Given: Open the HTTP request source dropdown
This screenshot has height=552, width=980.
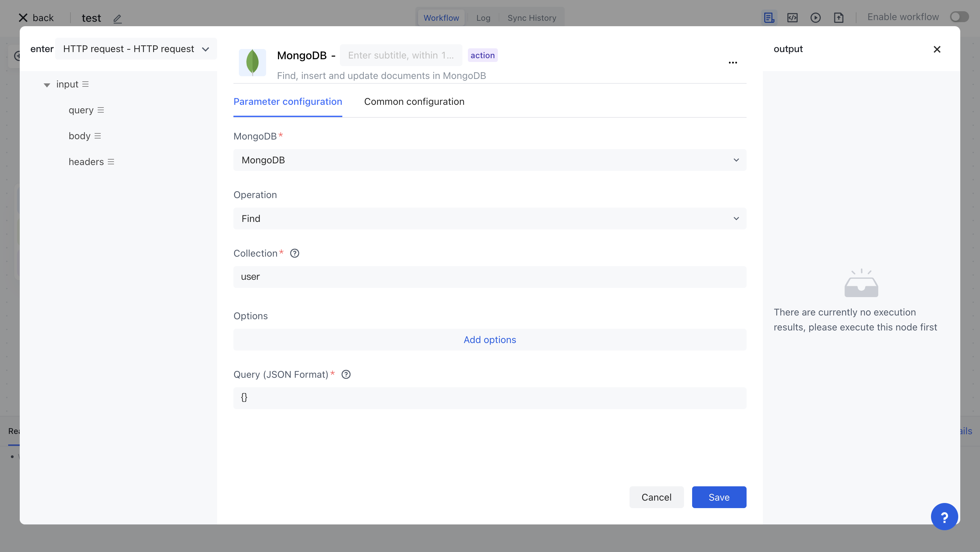Looking at the screenshot, I should pyautogui.click(x=136, y=49).
